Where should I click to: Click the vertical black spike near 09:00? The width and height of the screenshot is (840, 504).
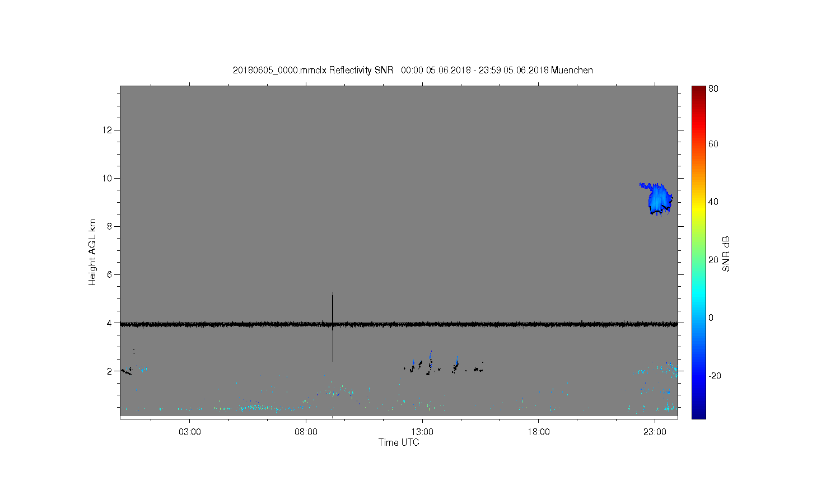(333, 327)
